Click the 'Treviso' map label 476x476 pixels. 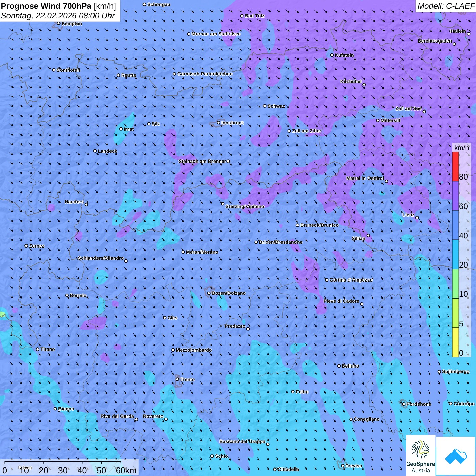click(x=354, y=466)
